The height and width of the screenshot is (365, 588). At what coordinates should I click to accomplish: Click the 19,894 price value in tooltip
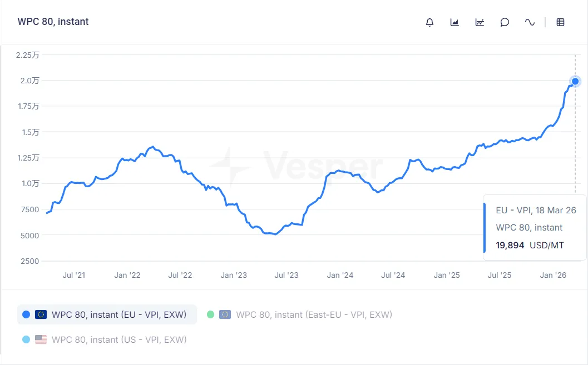[x=510, y=245]
